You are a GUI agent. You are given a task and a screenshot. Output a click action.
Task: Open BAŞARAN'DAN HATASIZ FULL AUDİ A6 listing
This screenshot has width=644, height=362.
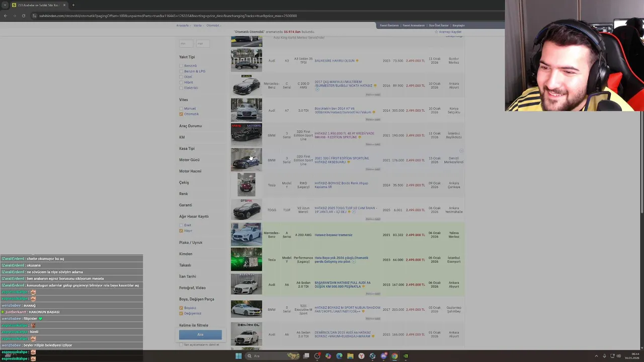coord(343,285)
